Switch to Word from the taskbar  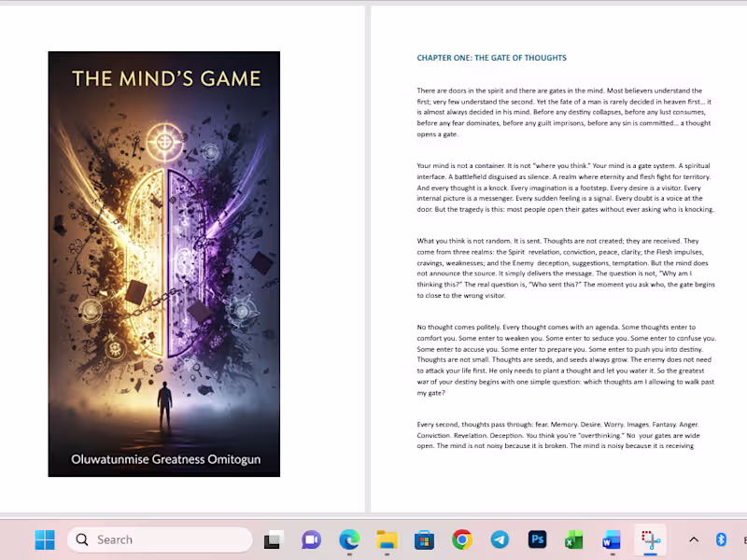612,540
